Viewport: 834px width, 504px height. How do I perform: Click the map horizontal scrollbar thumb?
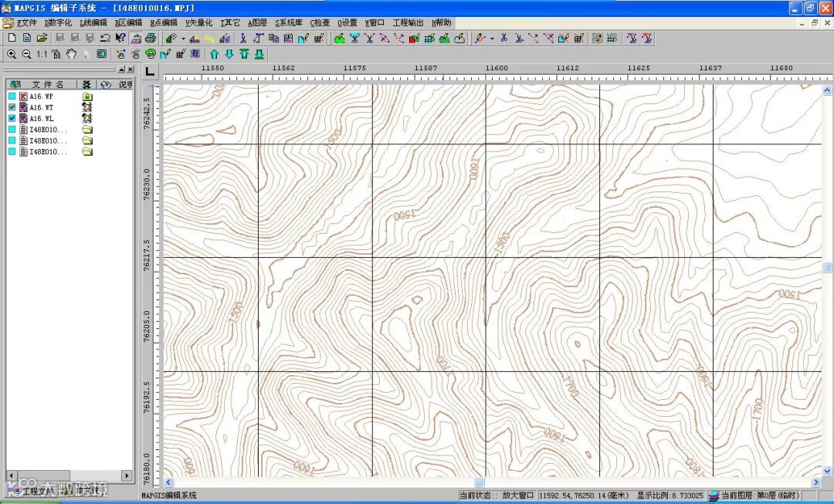480,482
